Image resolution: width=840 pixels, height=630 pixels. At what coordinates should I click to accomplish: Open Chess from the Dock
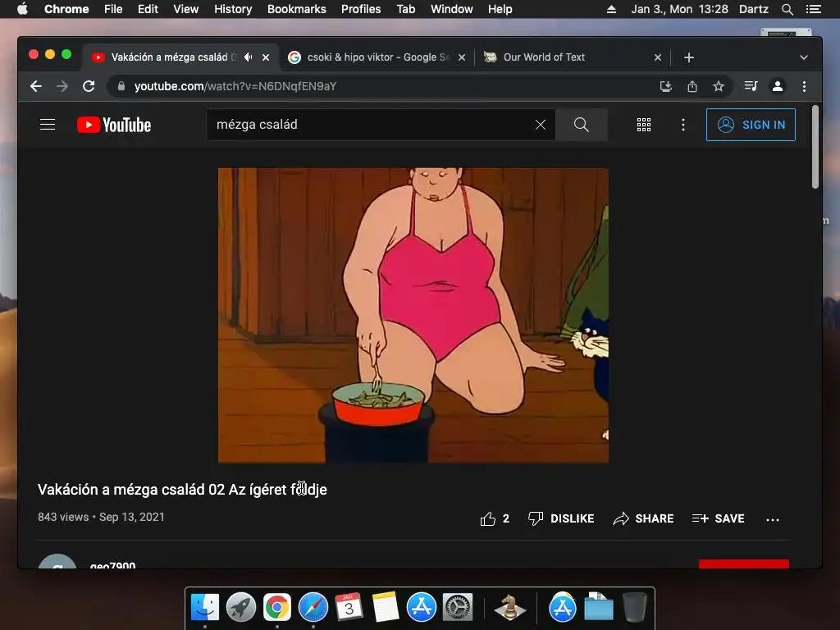coord(509,608)
